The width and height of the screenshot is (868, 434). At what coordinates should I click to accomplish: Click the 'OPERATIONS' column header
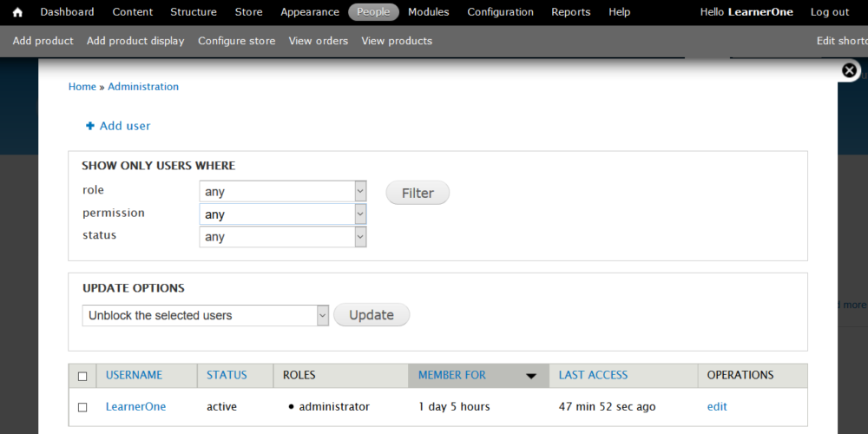click(740, 375)
